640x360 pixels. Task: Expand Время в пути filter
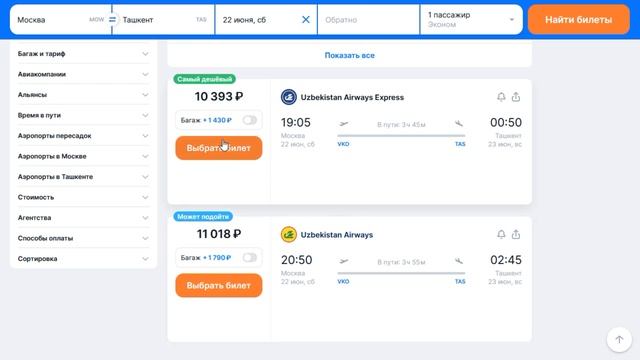83,115
